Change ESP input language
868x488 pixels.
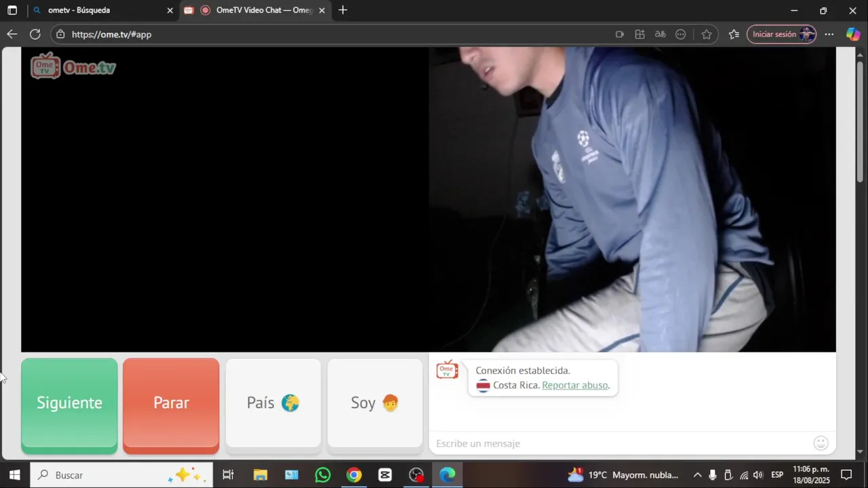(x=777, y=475)
